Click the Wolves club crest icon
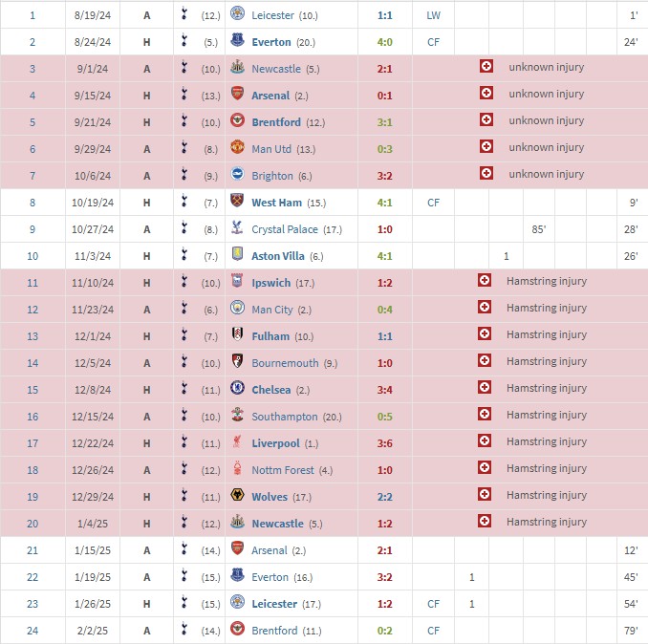Image resolution: width=648 pixels, height=644 pixels. pyautogui.click(x=238, y=497)
